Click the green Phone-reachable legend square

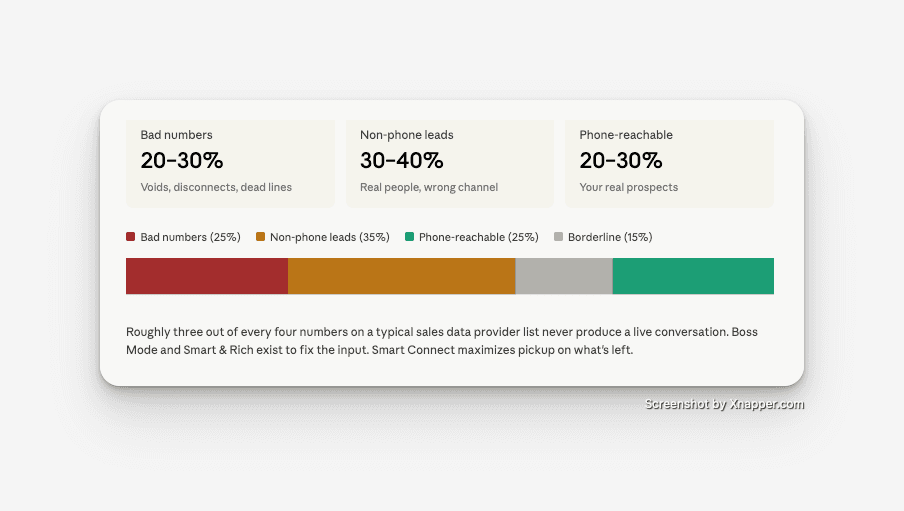[x=409, y=236]
